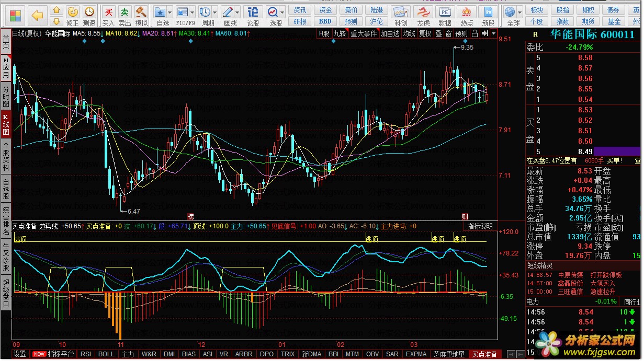The width and height of the screenshot is (644, 361).
Task: Switch to the DMI indicator tab
Action: pos(169,354)
